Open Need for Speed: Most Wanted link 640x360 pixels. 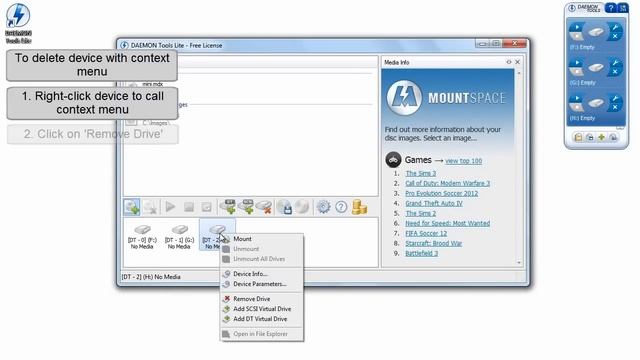click(447, 223)
